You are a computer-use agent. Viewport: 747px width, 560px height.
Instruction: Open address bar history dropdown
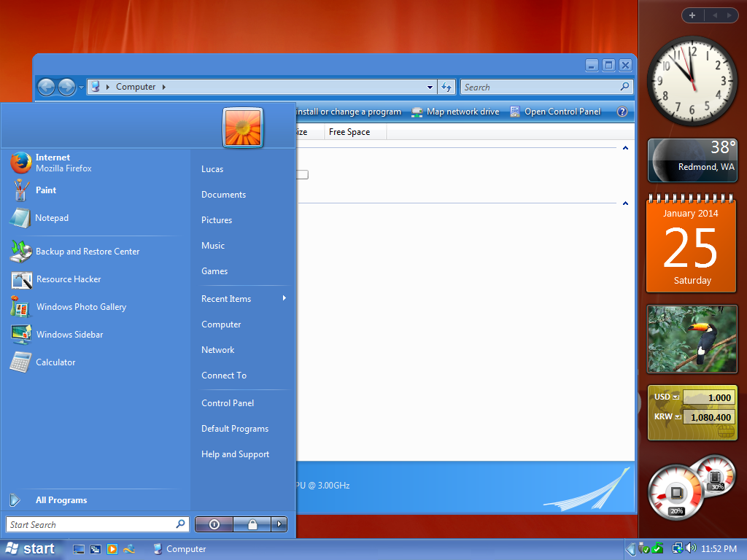click(x=430, y=87)
